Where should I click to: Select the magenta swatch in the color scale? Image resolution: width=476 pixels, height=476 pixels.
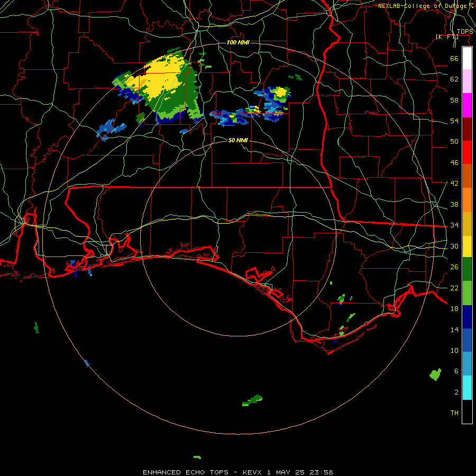[467, 105]
